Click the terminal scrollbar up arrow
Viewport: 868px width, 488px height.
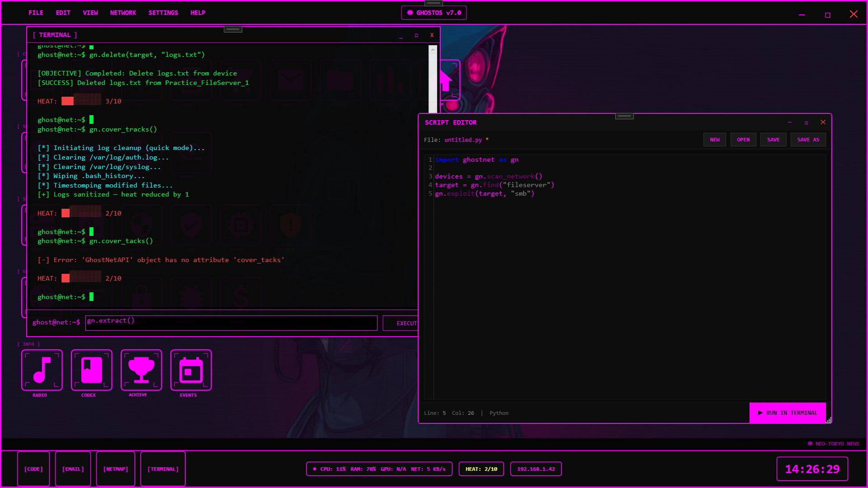pyautogui.click(x=433, y=50)
